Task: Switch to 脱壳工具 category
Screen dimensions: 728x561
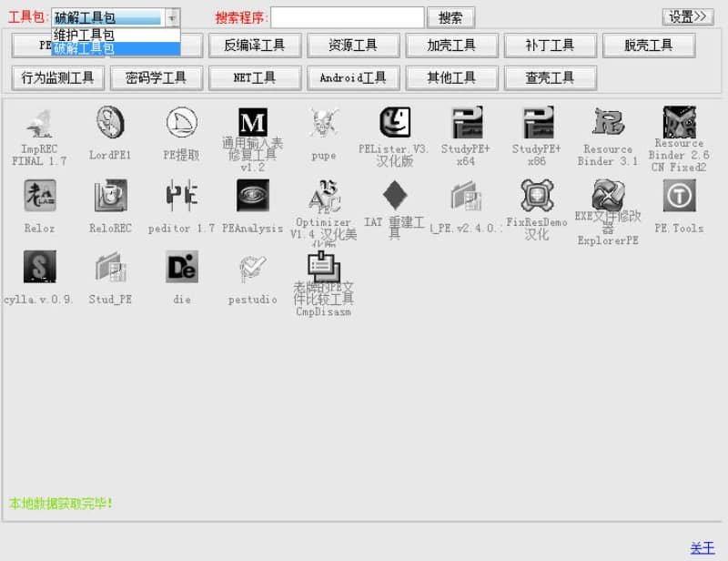Action: tap(649, 46)
